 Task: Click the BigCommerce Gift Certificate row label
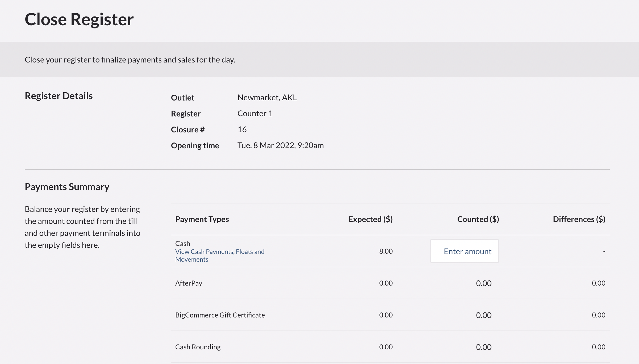click(x=220, y=315)
